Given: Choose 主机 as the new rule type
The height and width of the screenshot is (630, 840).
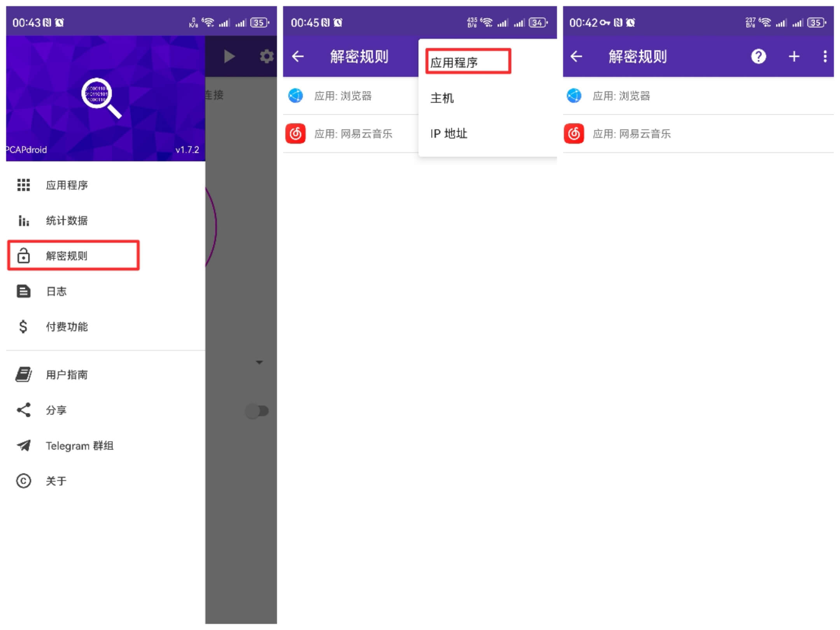Looking at the screenshot, I should [x=441, y=98].
